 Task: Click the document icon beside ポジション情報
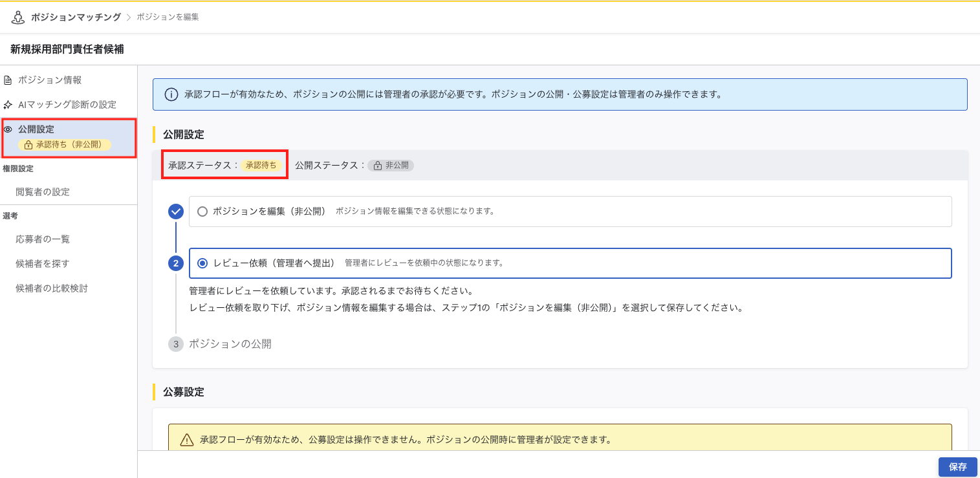coord(8,80)
